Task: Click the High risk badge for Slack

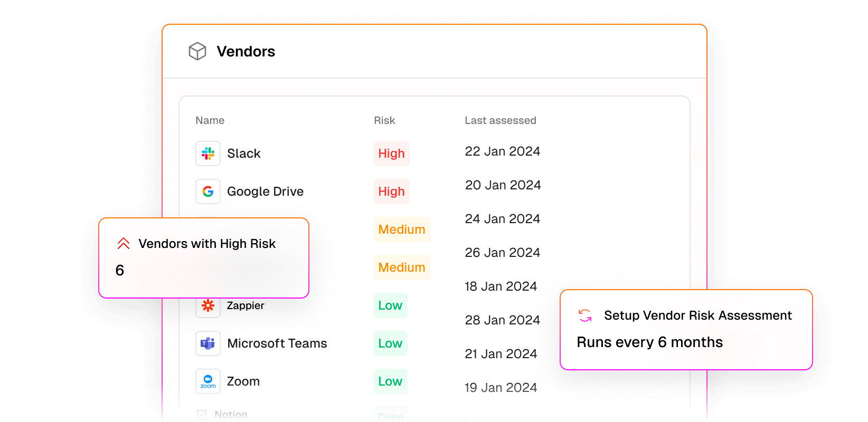Action: pyautogui.click(x=392, y=154)
